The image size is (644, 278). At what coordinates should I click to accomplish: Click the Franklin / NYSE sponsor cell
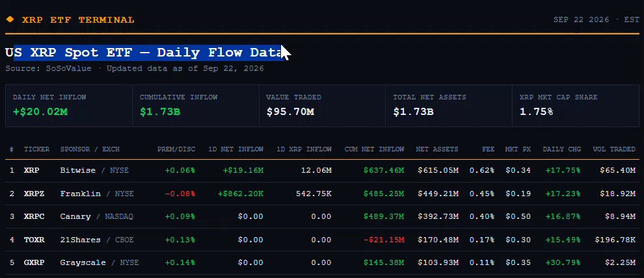pyautogui.click(x=97, y=194)
